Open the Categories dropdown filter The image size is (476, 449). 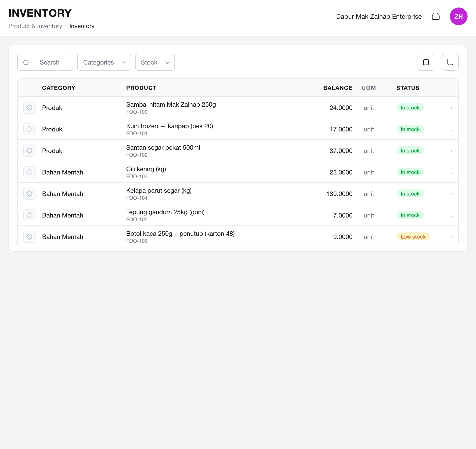pyautogui.click(x=104, y=62)
